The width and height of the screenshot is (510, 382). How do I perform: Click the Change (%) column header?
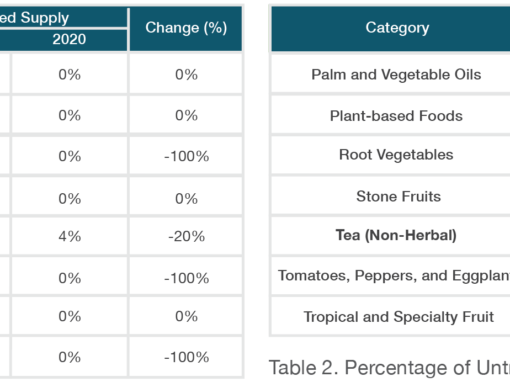coord(186,28)
